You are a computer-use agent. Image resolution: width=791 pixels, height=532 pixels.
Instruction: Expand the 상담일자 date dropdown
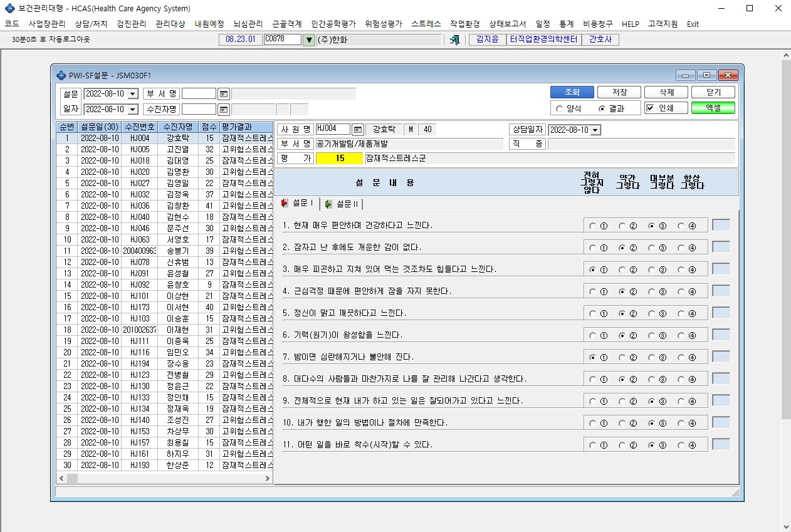(x=595, y=130)
